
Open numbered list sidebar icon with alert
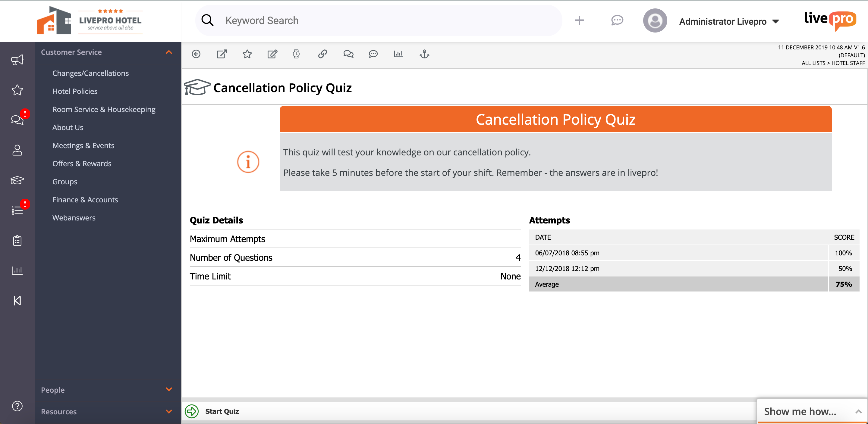point(17,210)
